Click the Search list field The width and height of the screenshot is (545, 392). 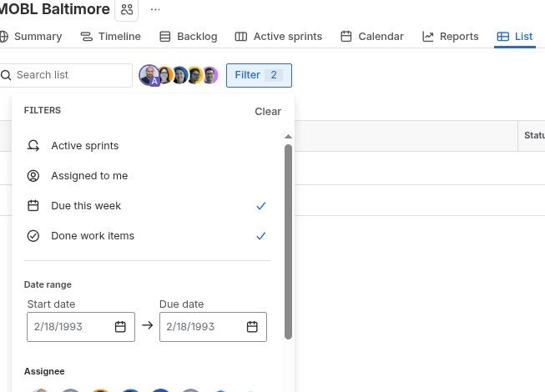(66, 75)
